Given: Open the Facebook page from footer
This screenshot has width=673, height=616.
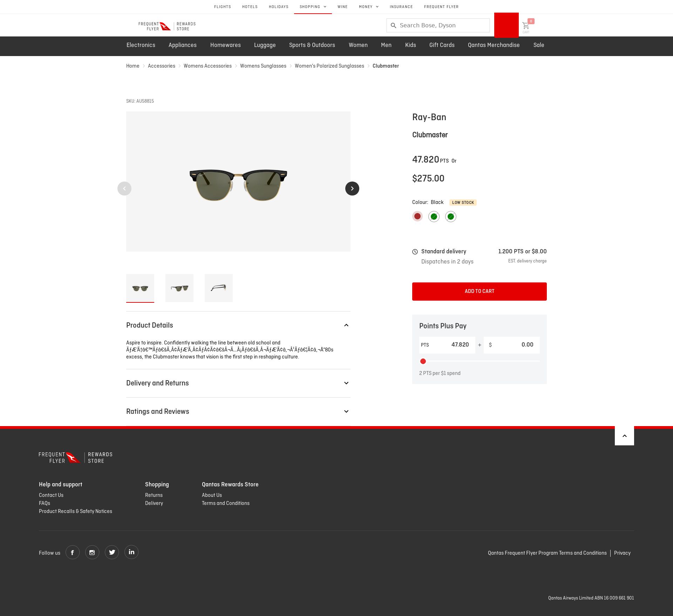Looking at the screenshot, I should pos(73,552).
